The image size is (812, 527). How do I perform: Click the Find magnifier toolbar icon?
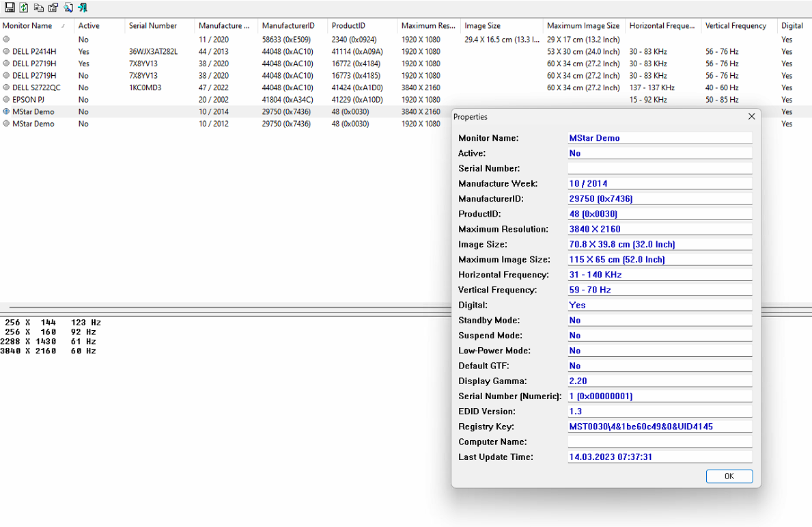tap(68, 8)
